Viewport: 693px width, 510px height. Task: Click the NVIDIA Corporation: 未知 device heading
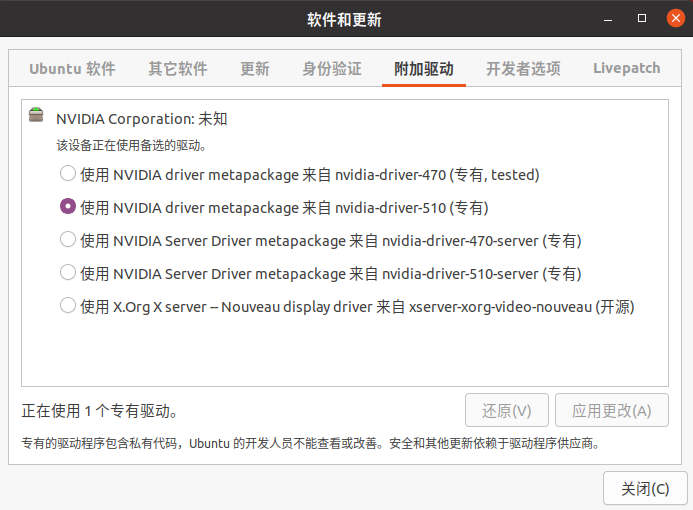141,119
